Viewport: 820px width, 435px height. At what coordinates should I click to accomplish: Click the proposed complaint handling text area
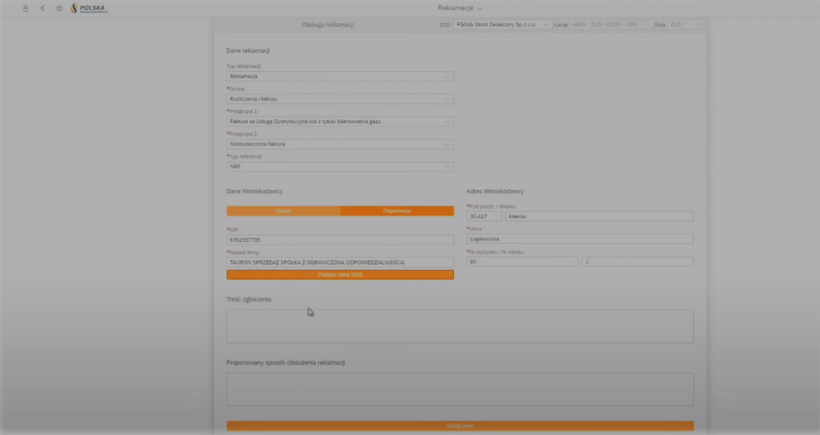[x=460, y=390]
